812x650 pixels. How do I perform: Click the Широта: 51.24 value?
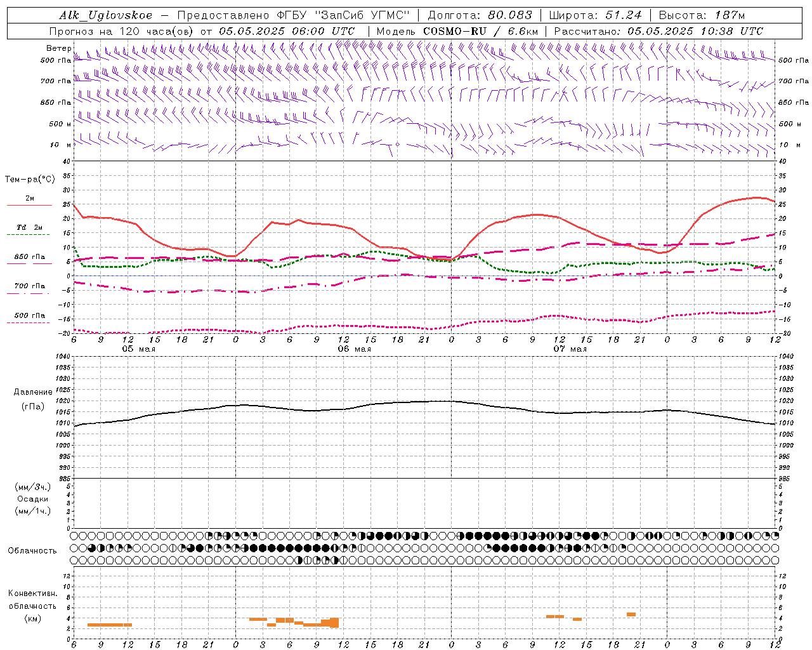595,15
